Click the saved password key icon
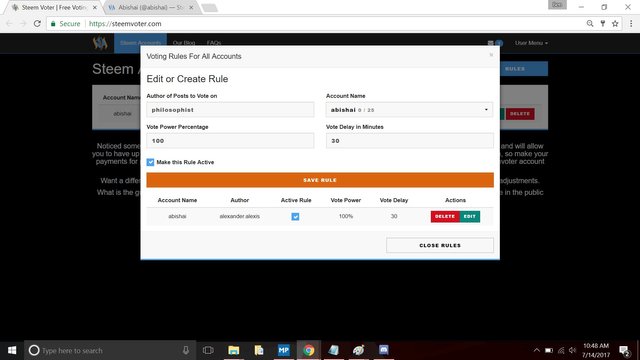The image size is (640, 360). [x=602, y=24]
